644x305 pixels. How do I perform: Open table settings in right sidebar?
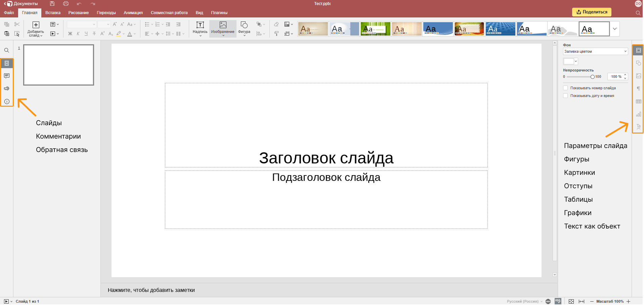tap(638, 101)
